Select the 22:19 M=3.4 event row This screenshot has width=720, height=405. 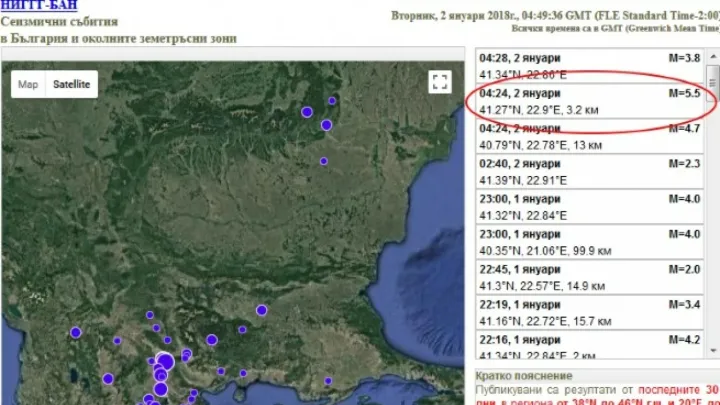click(x=590, y=312)
